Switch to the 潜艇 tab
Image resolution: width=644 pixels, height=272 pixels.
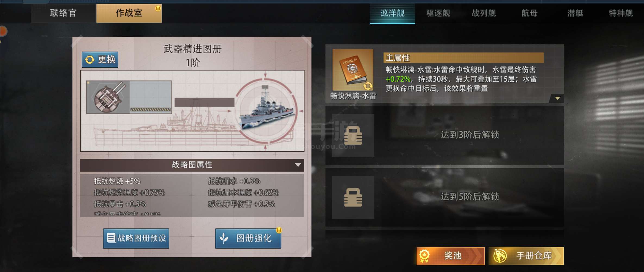(x=575, y=13)
